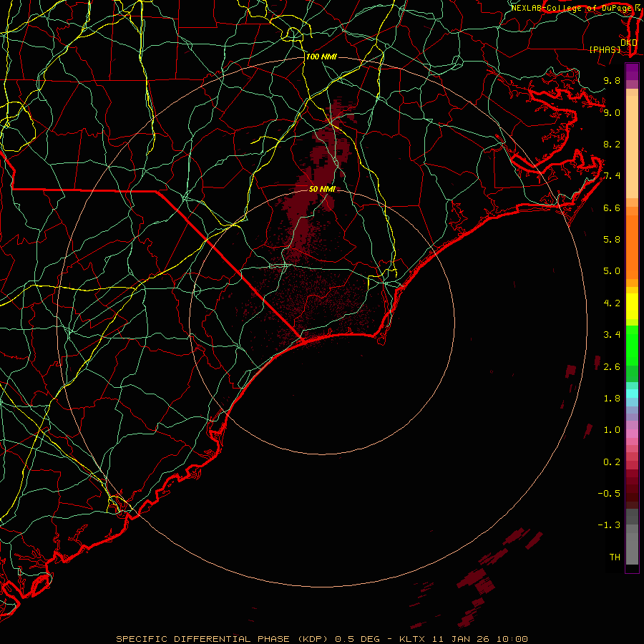Pick the cyan color bar segment
644x644 pixels.
tap(632, 394)
